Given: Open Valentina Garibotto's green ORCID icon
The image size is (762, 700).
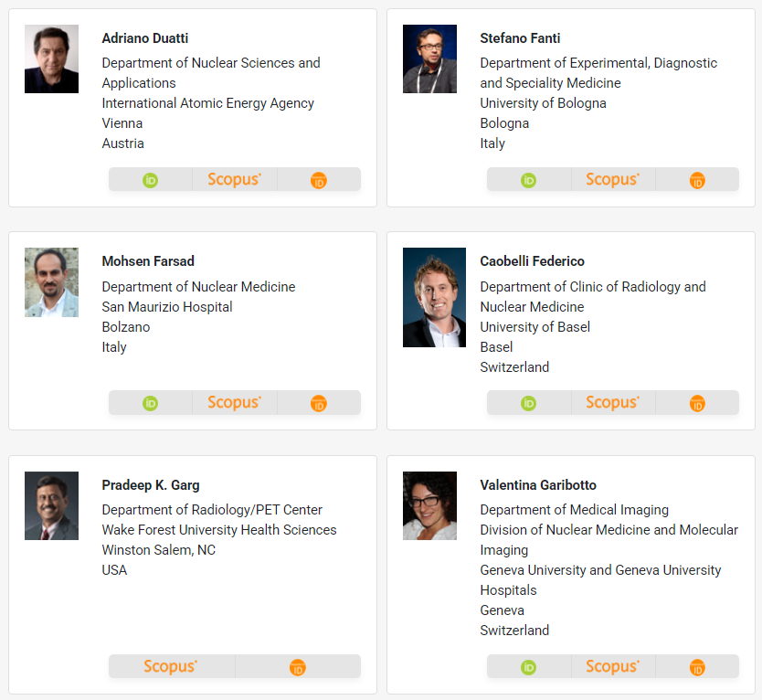Looking at the screenshot, I should coord(528,667).
